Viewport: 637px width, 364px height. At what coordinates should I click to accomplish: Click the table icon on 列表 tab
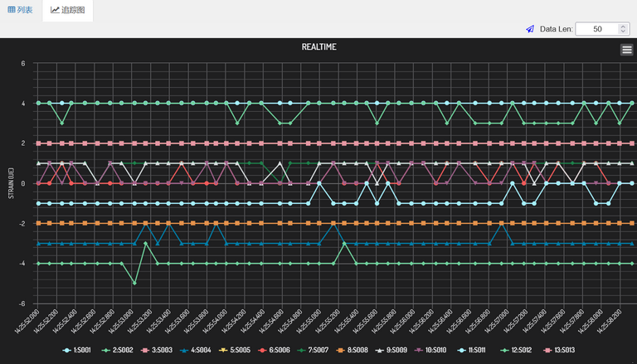pos(12,11)
